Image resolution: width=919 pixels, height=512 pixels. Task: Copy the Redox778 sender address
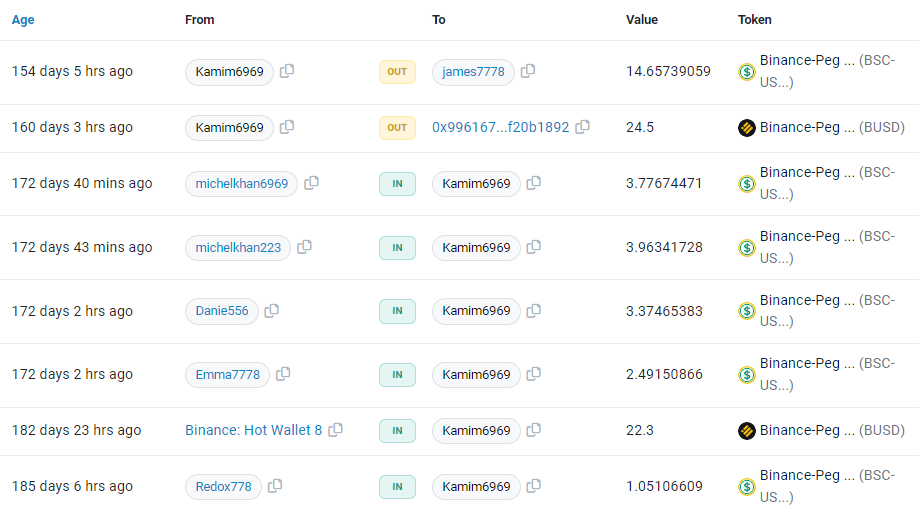[275, 486]
